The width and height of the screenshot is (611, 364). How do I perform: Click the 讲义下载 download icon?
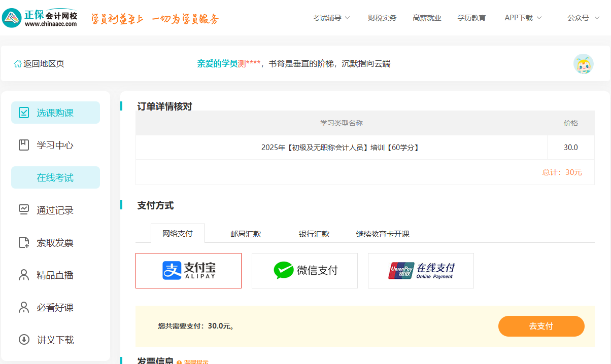pos(24,340)
